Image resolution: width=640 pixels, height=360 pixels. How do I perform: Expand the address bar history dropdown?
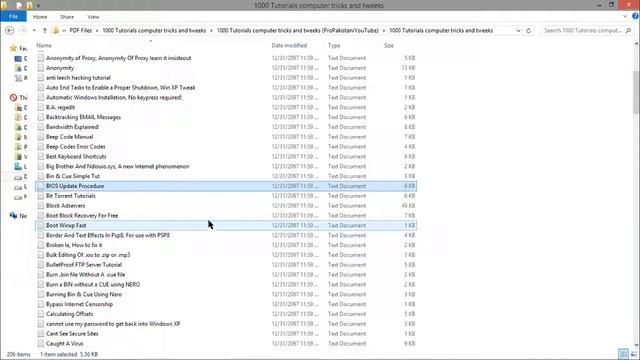click(518, 31)
